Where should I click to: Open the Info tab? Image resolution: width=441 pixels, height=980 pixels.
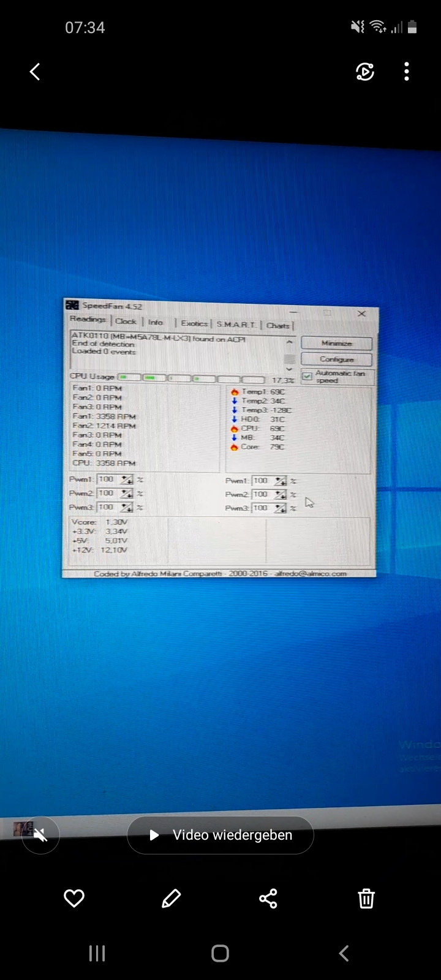[156, 322]
